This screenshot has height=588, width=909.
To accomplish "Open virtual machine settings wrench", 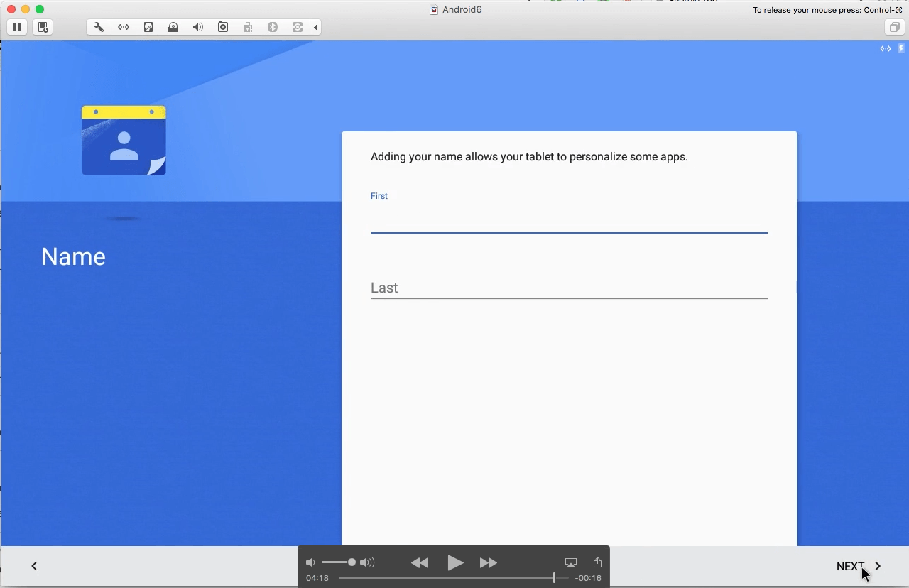I will tap(99, 27).
